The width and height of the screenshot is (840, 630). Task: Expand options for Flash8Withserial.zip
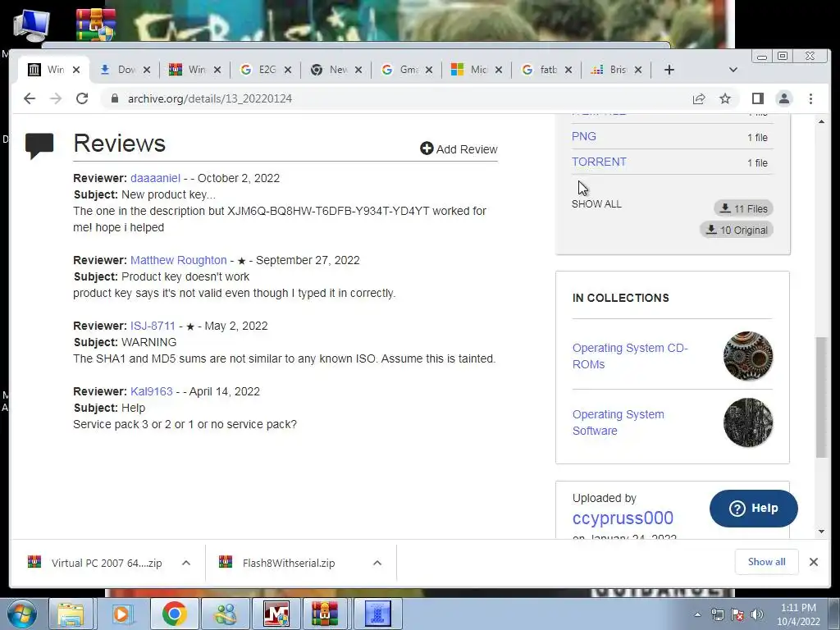click(377, 563)
